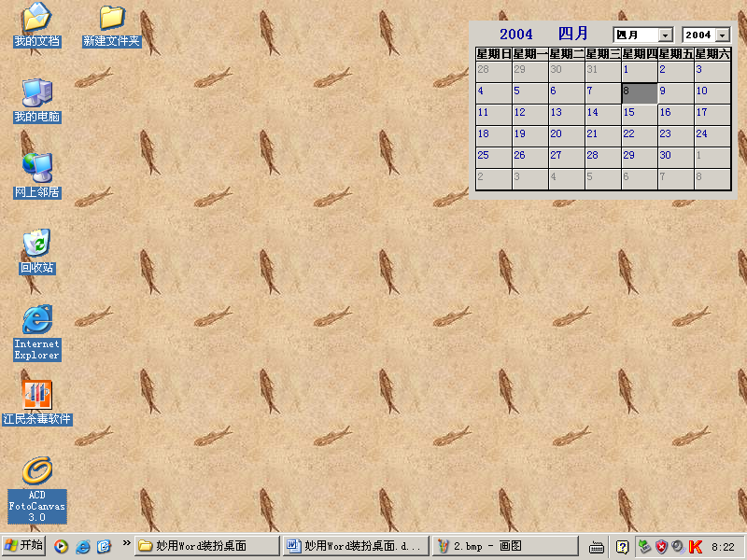Expand quick launch overflow chevron
This screenshot has width=747, height=560.
(x=126, y=543)
